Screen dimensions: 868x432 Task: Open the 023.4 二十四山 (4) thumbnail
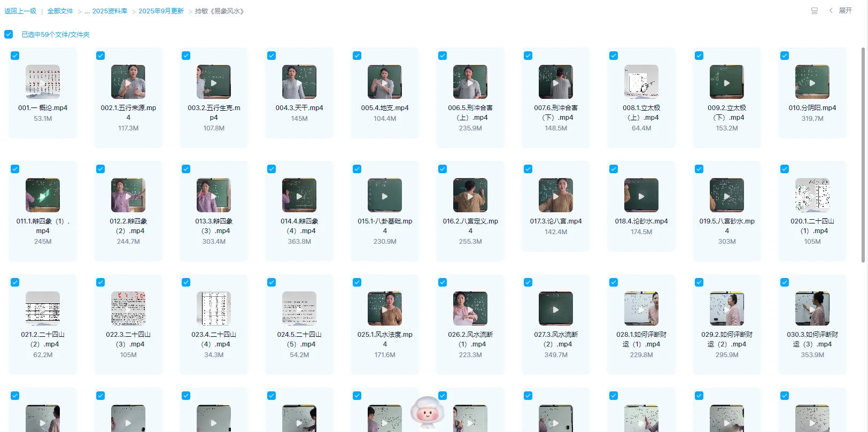pos(214,309)
